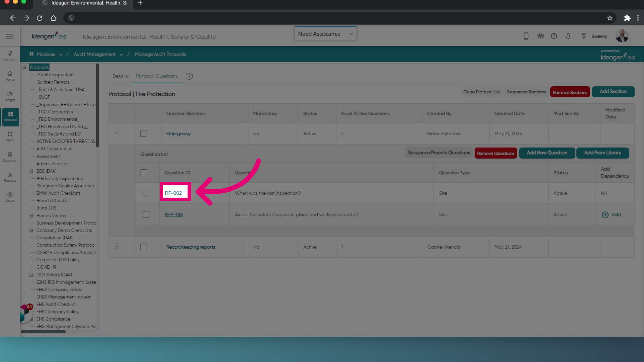644x362 pixels.
Task: Click the red Remove Sections button
Action: (x=570, y=92)
